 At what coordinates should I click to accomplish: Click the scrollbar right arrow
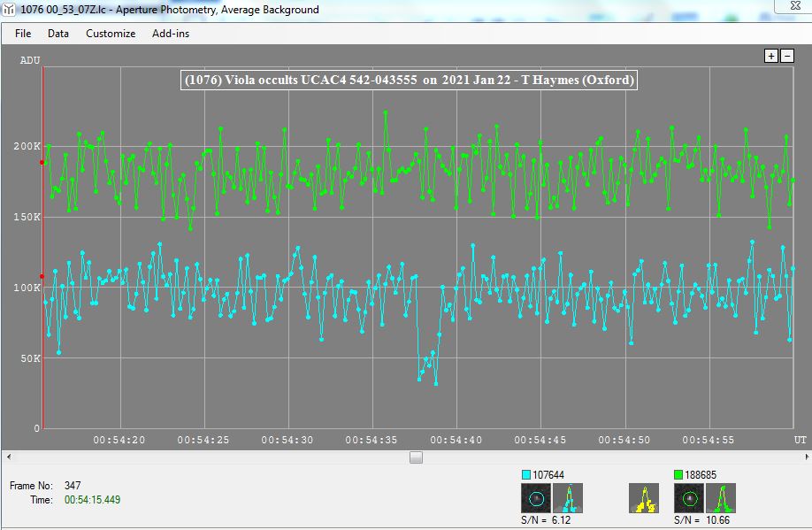click(x=803, y=457)
